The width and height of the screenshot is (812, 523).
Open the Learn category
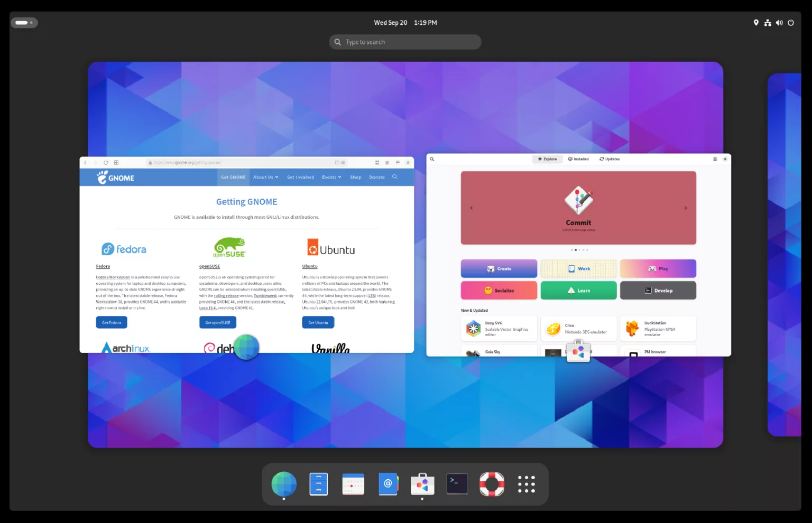coord(578,290)
